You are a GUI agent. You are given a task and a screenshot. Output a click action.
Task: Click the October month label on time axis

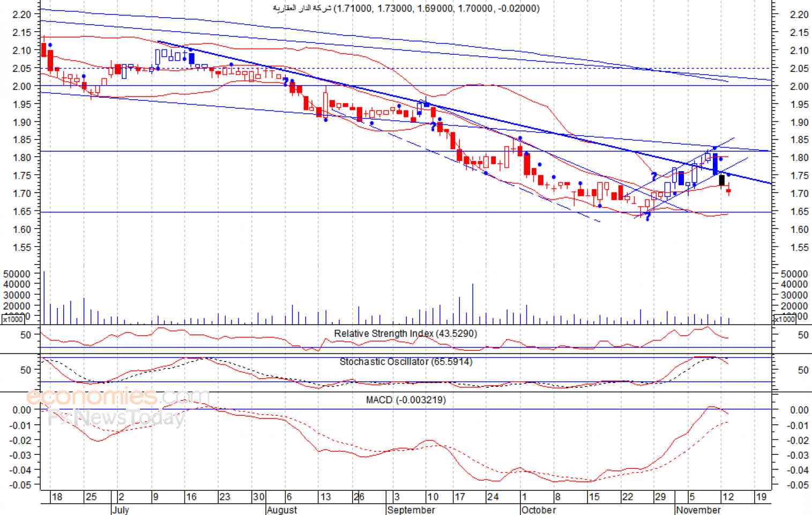539,510
